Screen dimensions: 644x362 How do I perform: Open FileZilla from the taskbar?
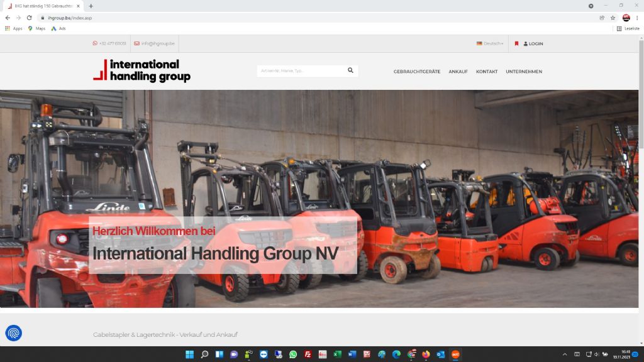308,354
